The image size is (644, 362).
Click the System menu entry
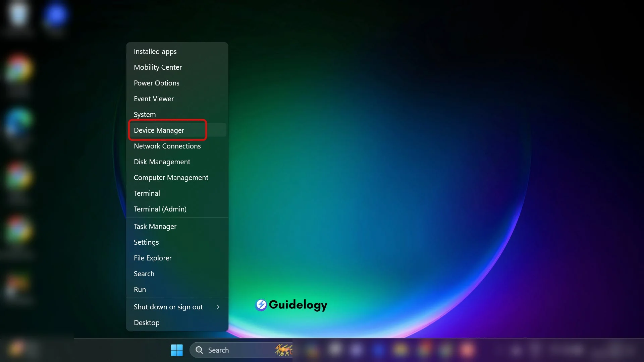coord(145,114)
